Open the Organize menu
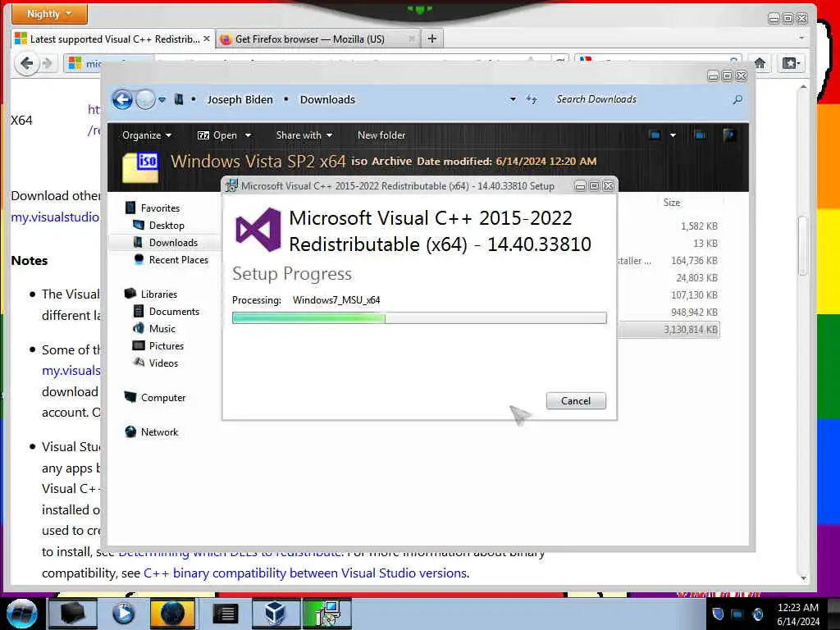This screenshot has width=840, height=630. tap(146, 135)
